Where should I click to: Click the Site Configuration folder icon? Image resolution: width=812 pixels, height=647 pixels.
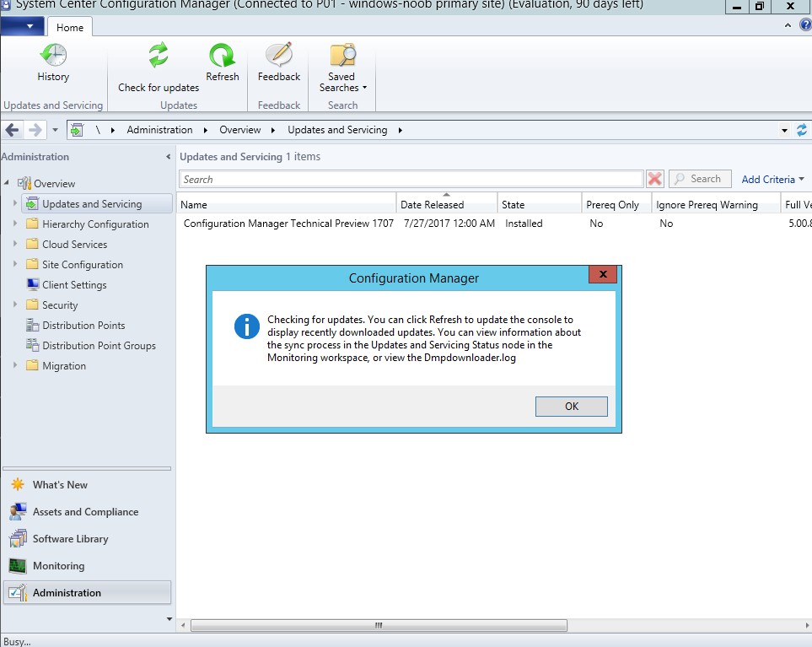32,264
